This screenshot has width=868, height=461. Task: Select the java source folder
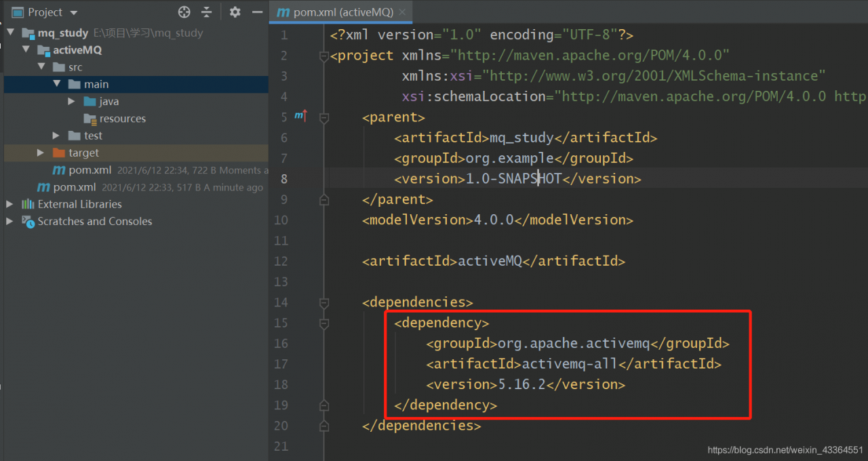pyautogui.click(x=108, y=102)
